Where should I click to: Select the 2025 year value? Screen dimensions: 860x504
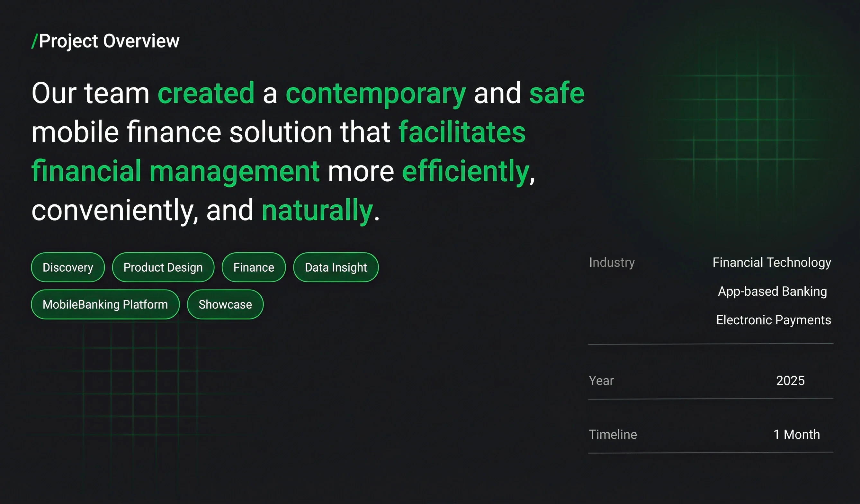click(x=790, y=381)
